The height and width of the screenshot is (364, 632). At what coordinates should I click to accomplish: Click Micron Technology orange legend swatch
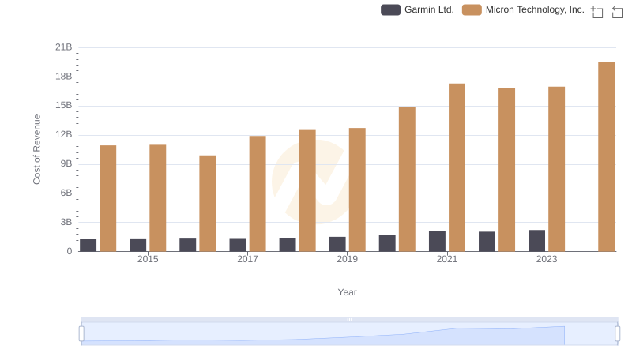coord(472,9)
